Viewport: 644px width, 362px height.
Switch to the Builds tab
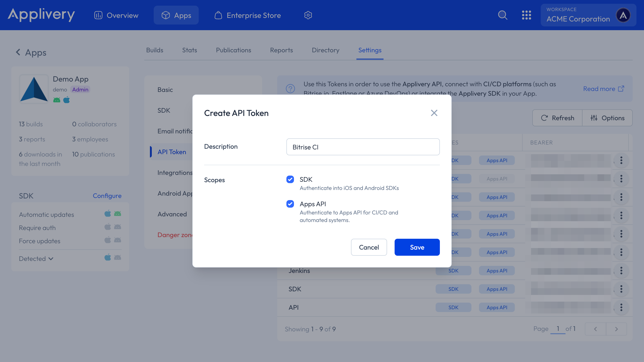tap(155, 50)
